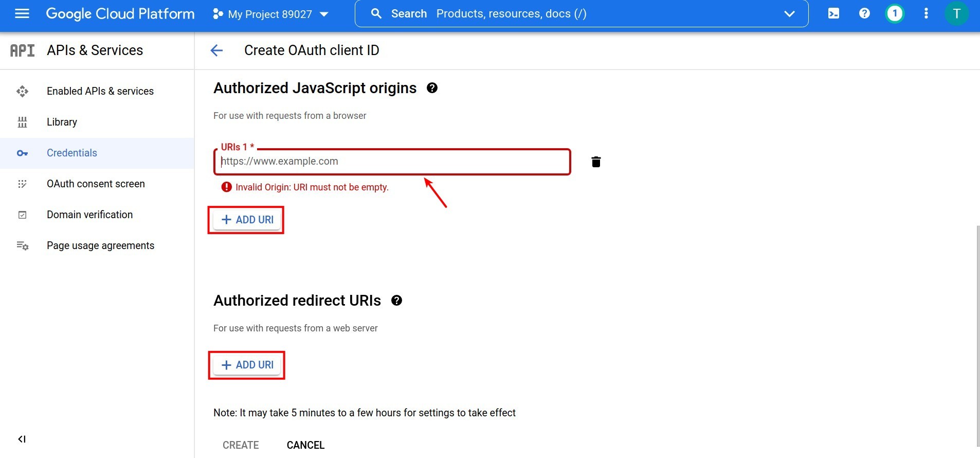Click the CANCEL button
The width and height of the screenshot is (980, 458).
click(305, 445)
